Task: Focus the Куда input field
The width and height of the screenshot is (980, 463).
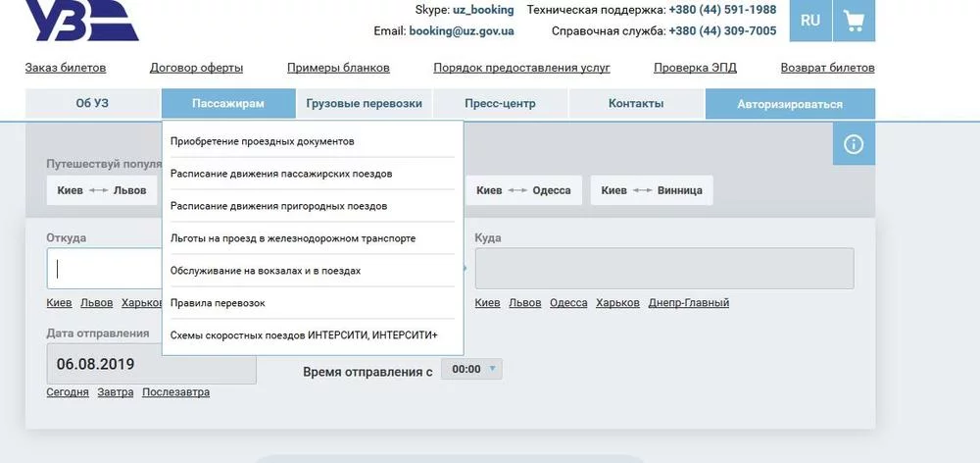Action: [x=664, y=269]
